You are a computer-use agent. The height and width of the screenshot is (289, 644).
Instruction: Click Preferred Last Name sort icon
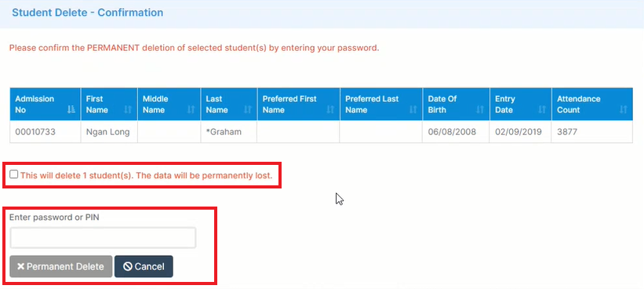coord(413,110)
